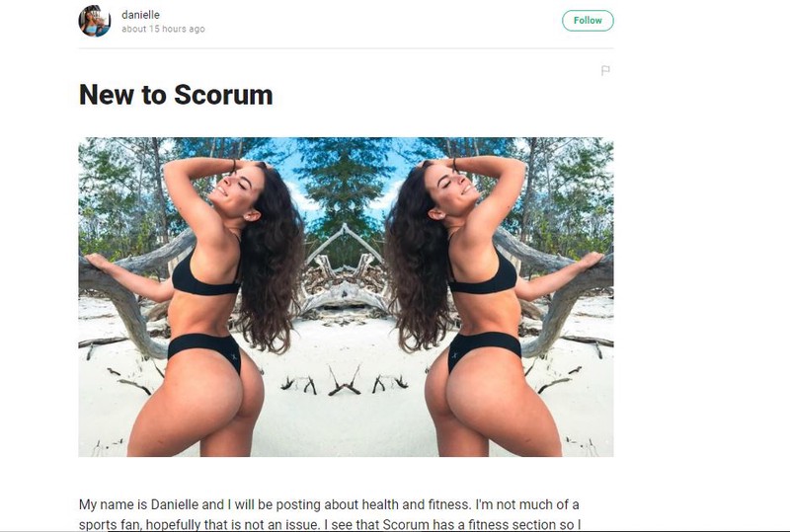
Task: Open the danielle username link
Action: [x=140, y=15]
